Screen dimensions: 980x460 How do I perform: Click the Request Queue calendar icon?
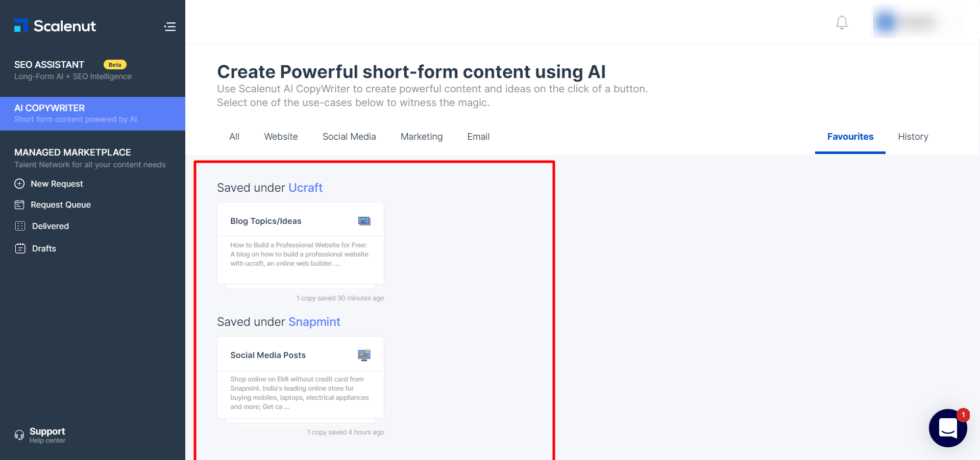pos(19,205)
